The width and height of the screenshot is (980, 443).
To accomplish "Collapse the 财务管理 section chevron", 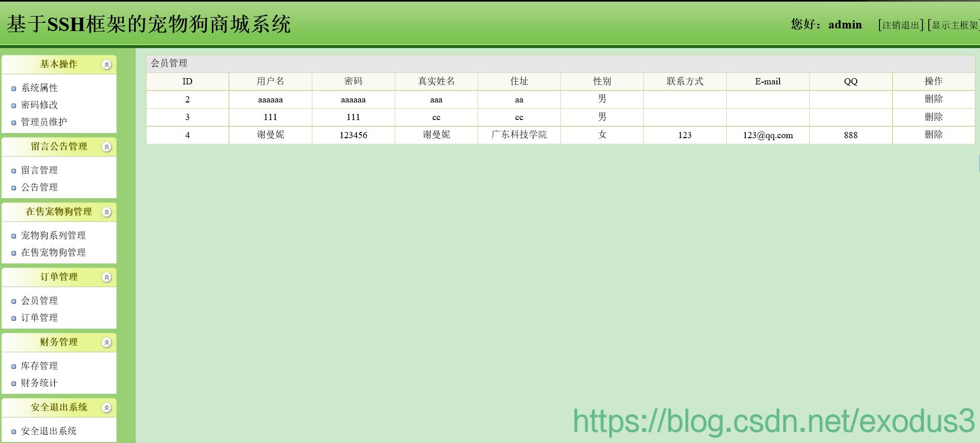I will (107, 343).
